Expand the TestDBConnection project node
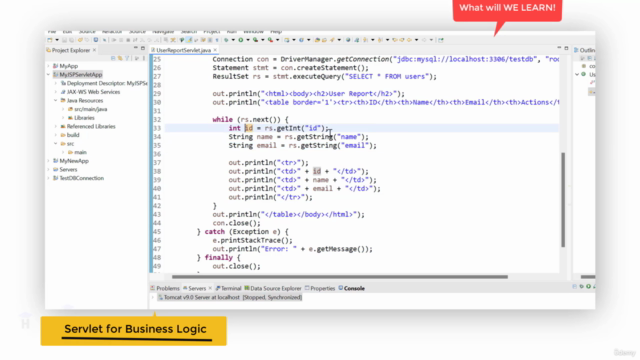 tap(49, 178)
